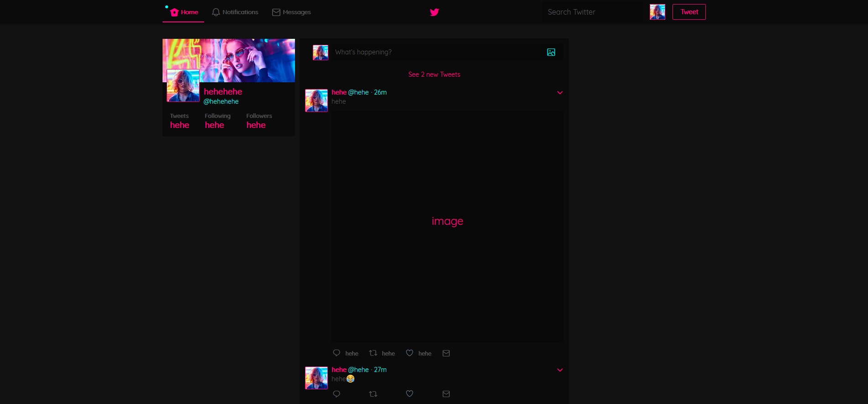Expand options chevron on the 27m tweet
Viewport: 868px width, 404px height.
point(560,370)
